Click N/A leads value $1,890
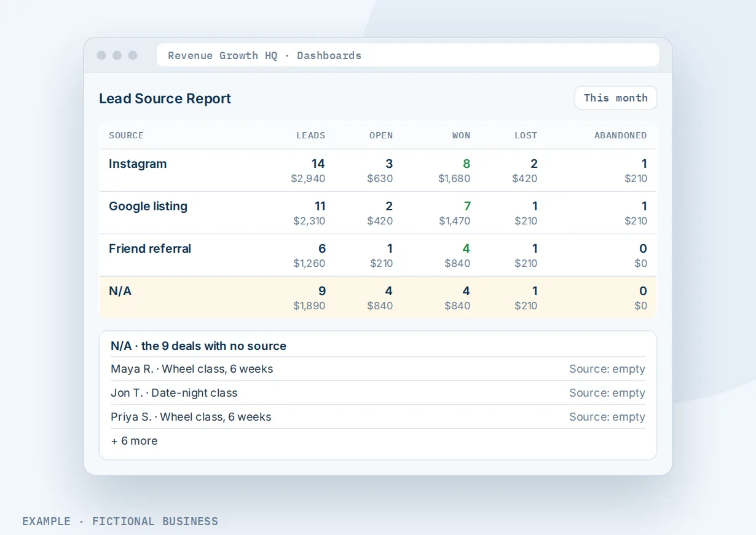 click(309, 306)
